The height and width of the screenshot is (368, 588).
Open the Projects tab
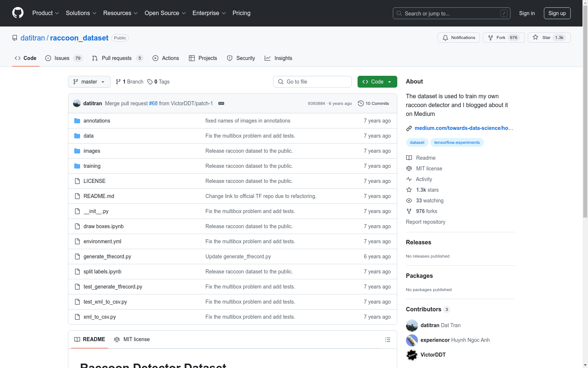pyautogui.click(x=203, y=58)
